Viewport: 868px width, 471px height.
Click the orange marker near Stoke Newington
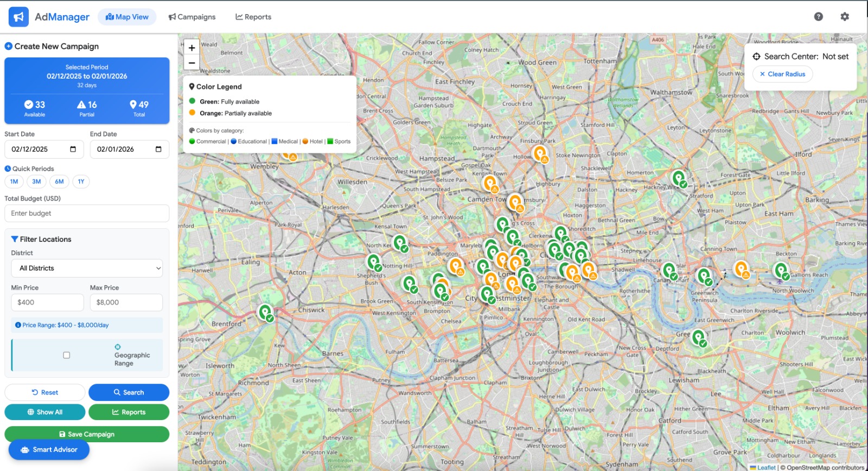pyautogui.click(x=540, y=153)
